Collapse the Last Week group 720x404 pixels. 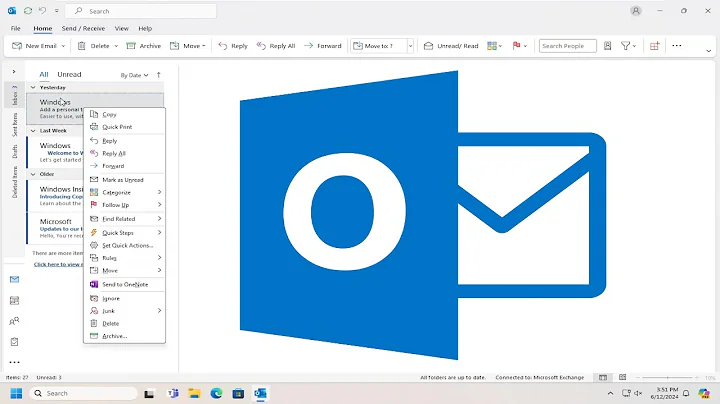33,131
